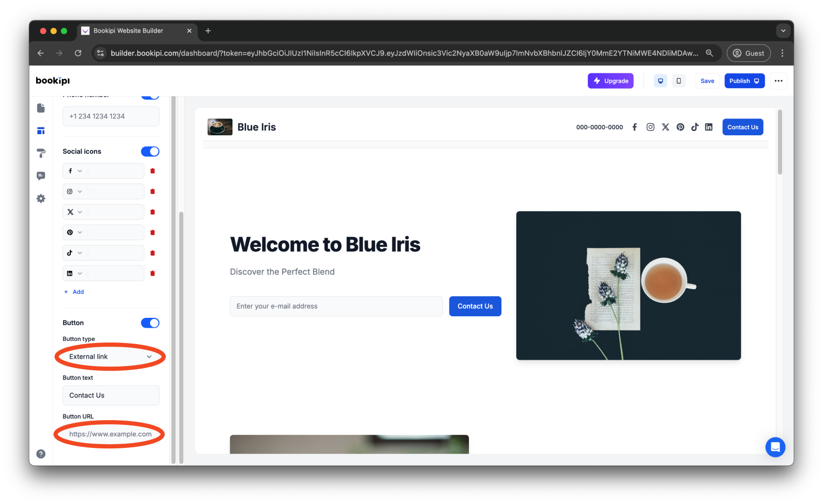This screenshot has width=823, height=504.
Task: Click the Upgrade button
Action: point(611,81)
